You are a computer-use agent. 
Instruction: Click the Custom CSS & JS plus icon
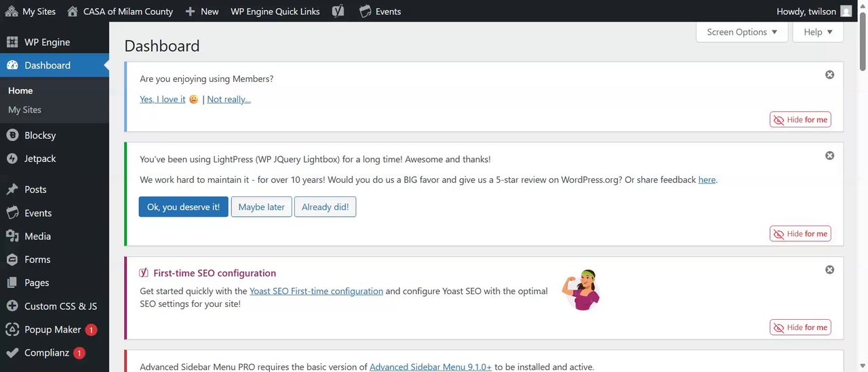(x=12, y=306)
